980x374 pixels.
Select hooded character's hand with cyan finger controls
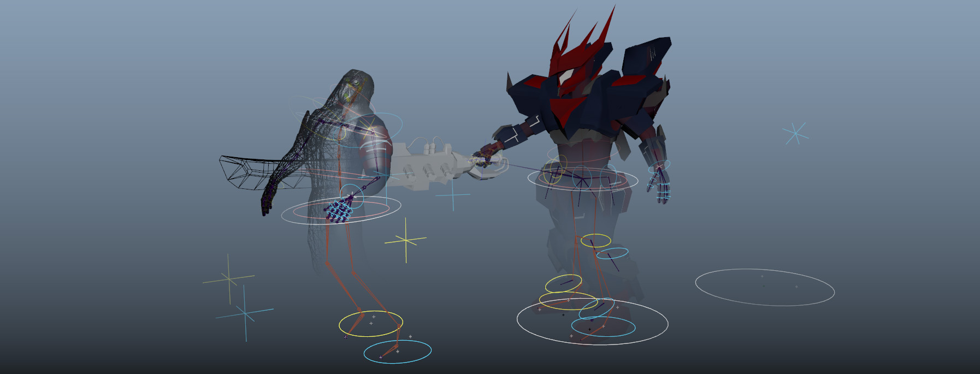pos(339,210)
